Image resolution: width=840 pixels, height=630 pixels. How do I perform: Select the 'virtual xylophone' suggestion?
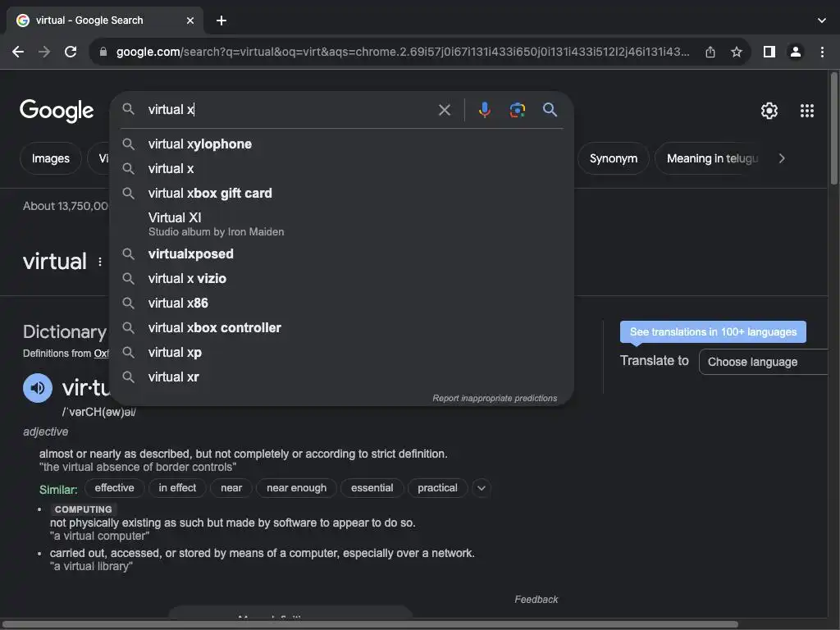[342, 144]
